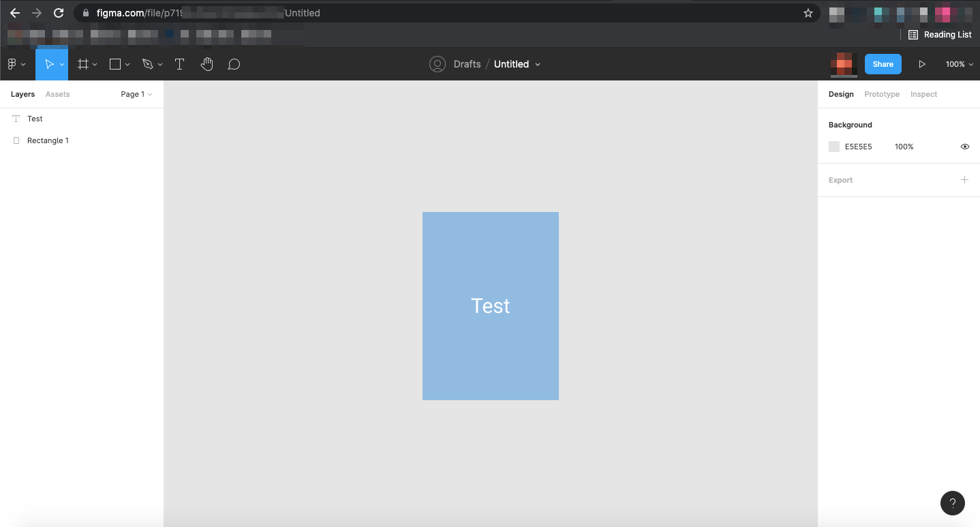Toggle background color visibility eye
980x527 pixels.
(x=964, y=147)
